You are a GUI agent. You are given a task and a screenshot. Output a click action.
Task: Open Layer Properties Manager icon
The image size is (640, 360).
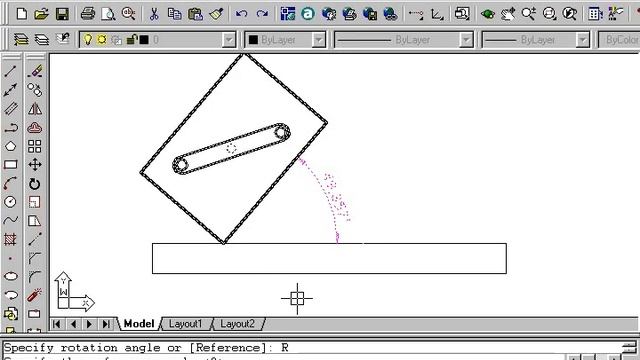[x=21, y=40]
